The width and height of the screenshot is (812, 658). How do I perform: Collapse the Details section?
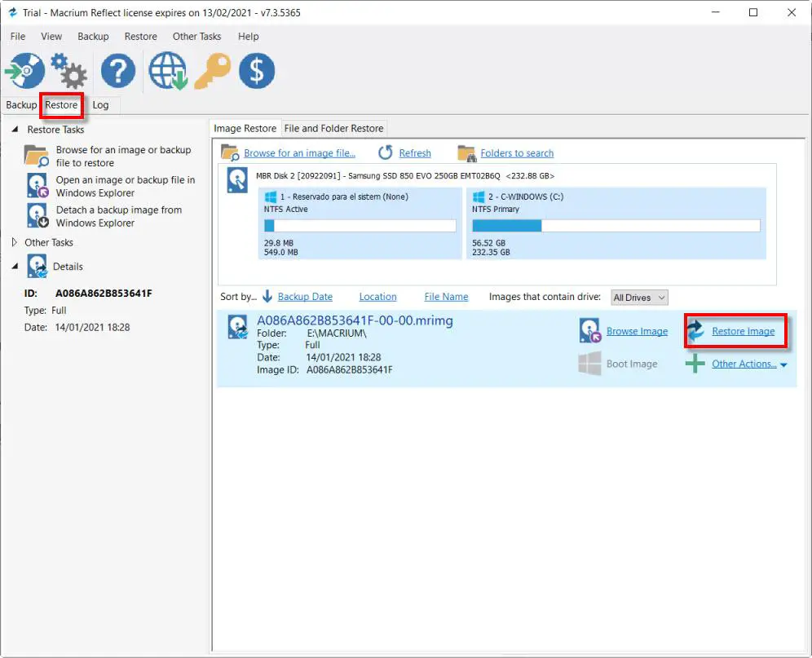click(x=15, y=267)
